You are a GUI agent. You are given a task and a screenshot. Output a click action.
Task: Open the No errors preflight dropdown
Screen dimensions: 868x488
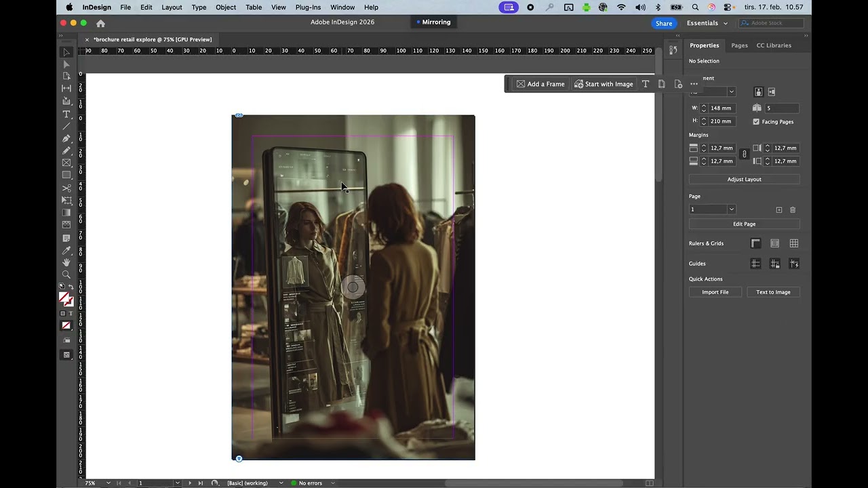click(x=332, y=483)
